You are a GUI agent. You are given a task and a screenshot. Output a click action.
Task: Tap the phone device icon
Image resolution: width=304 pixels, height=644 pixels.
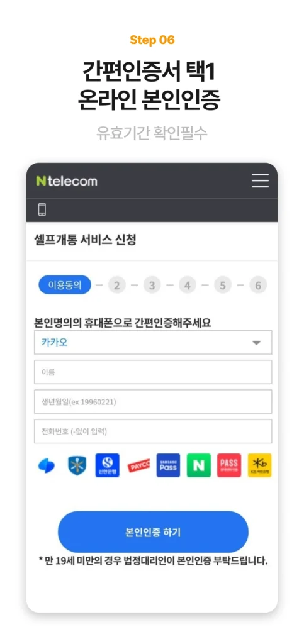42,209
